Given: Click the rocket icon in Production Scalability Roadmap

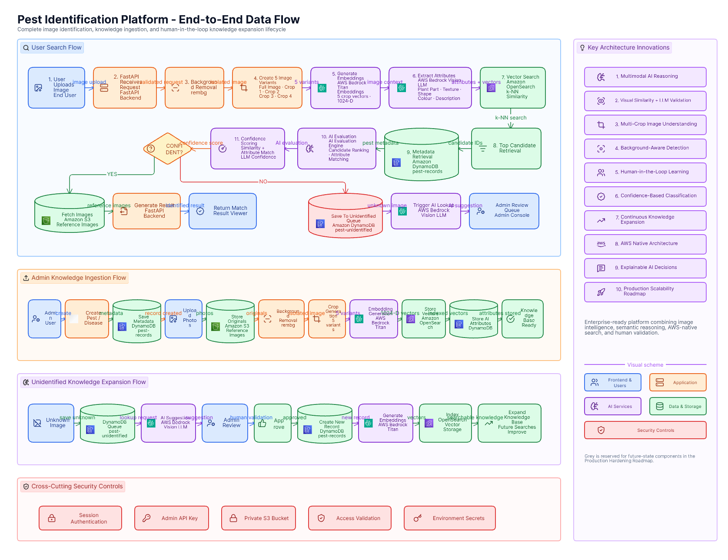Looking at the screenshot, I should (x=601, y=292).
